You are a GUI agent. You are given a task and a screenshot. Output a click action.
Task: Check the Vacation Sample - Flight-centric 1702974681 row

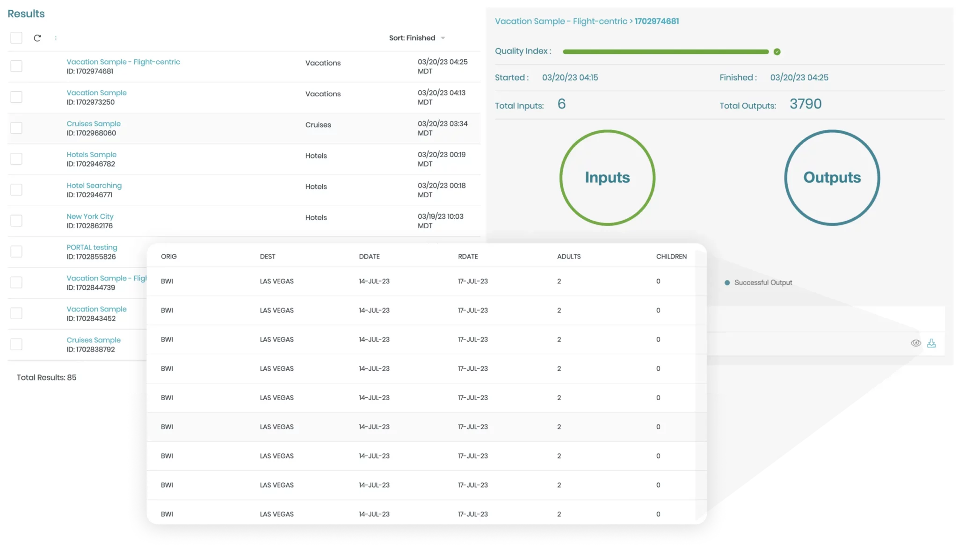pyautogui.click(x=16, y=66)
